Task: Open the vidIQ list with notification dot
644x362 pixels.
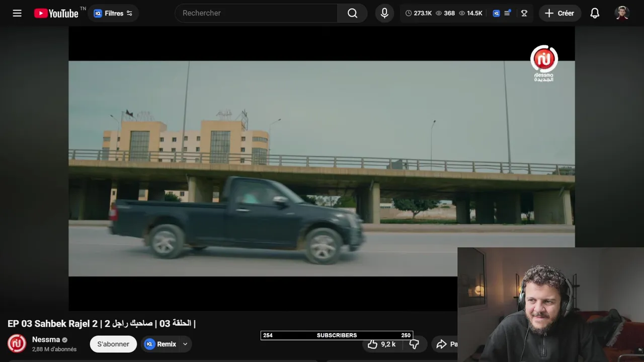Action: click(x=508, y=13)
